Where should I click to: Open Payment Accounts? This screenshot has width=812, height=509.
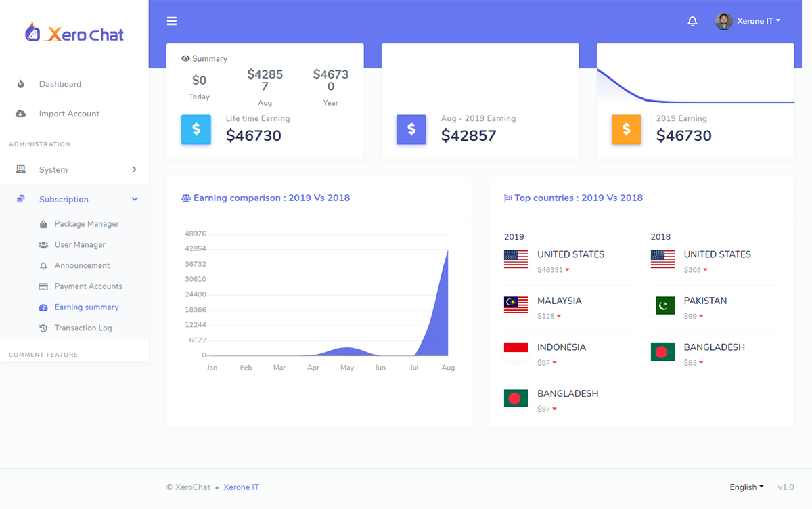(x=89, y=286)
